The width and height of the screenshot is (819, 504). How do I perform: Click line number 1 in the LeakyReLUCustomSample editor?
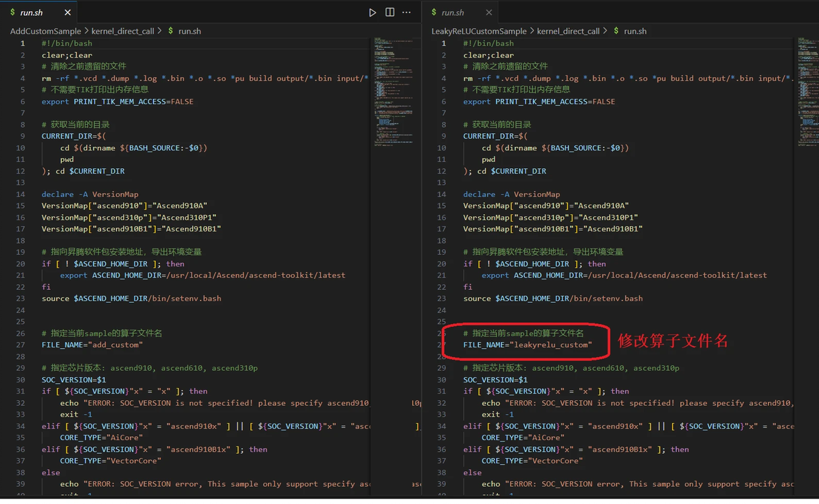coord(443,43)
